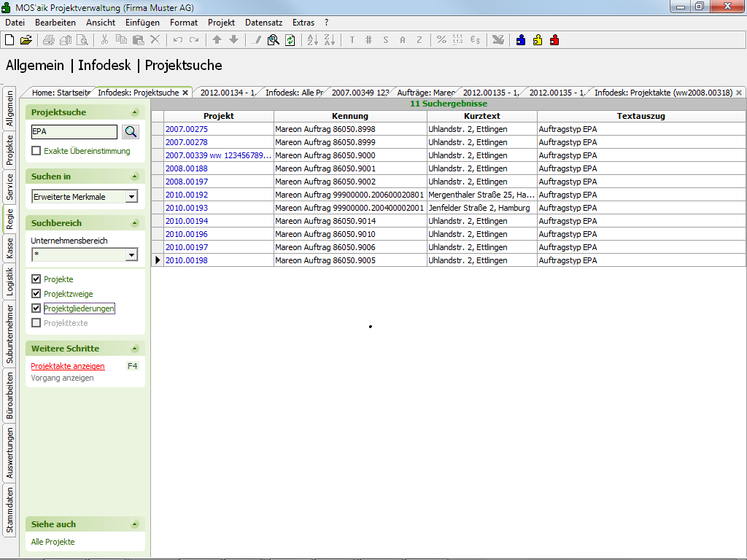Click the Paste clipboard icon

138,40
